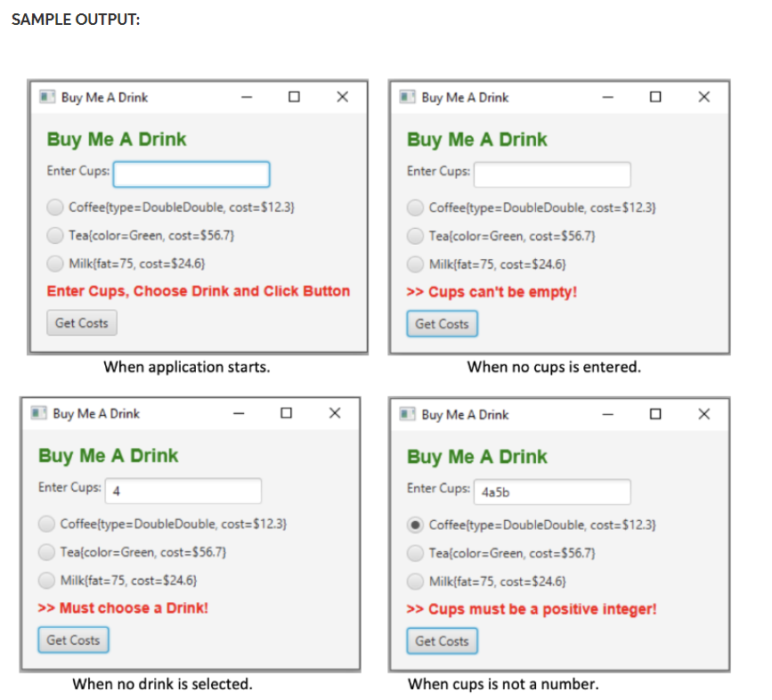The width and height of the screenshot is (772, 700).
Task: Click empty Enter Cups field in startup window
Action: coord(191,174)
